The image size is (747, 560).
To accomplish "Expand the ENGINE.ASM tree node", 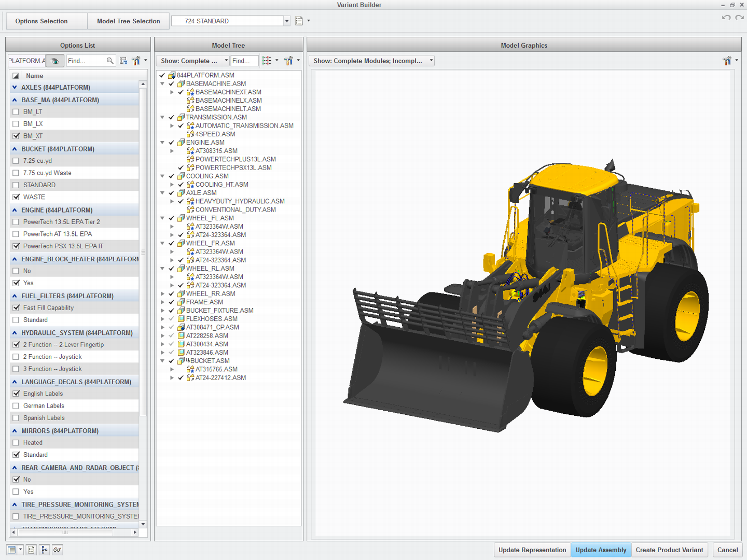I will click(162, 142).
